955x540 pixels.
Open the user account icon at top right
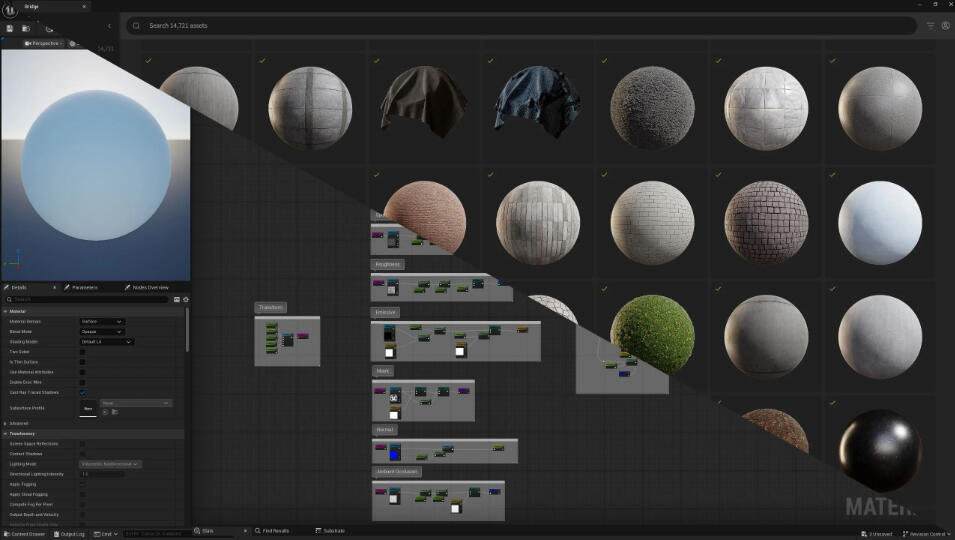point(945,26)
